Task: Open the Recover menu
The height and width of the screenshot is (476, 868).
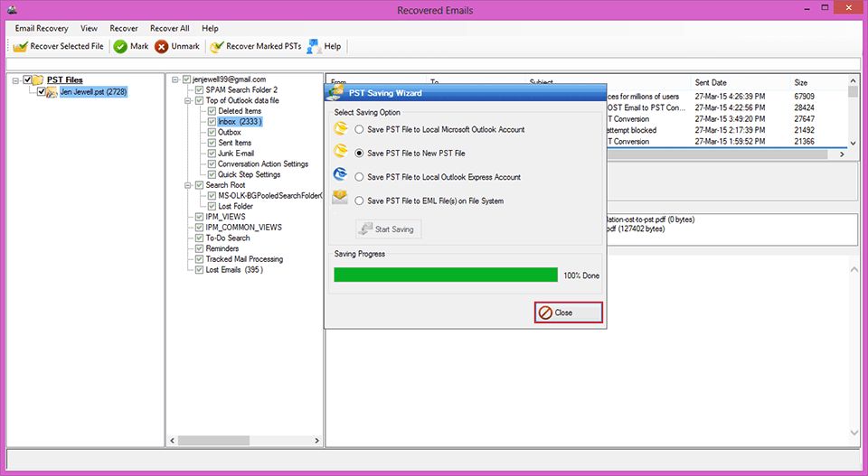Action: (124, 28)
